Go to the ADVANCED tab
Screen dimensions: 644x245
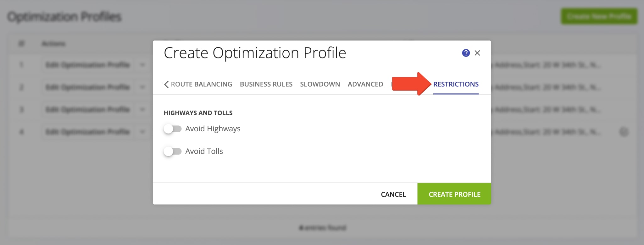365,84
